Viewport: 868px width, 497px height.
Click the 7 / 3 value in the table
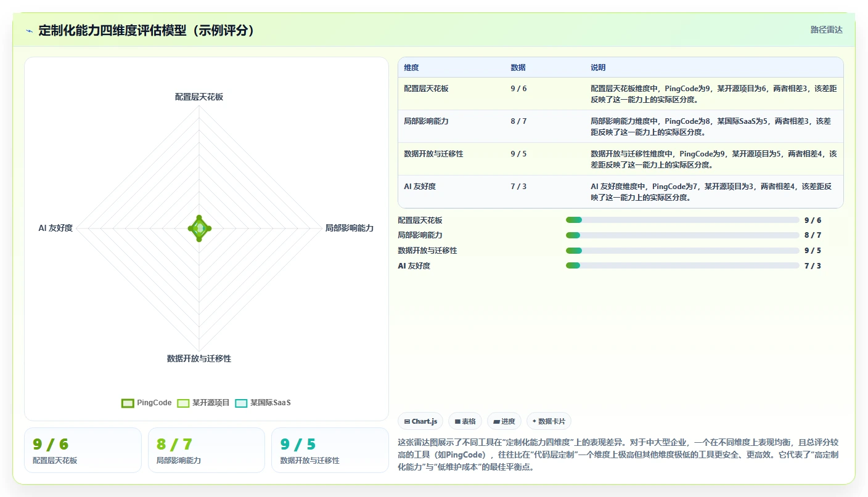tap(518, 187)
